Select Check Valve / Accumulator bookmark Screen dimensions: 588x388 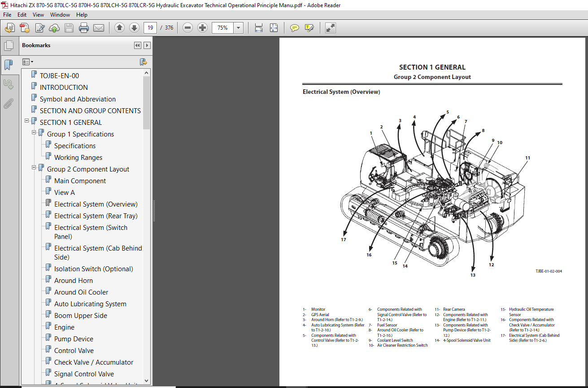94,362
